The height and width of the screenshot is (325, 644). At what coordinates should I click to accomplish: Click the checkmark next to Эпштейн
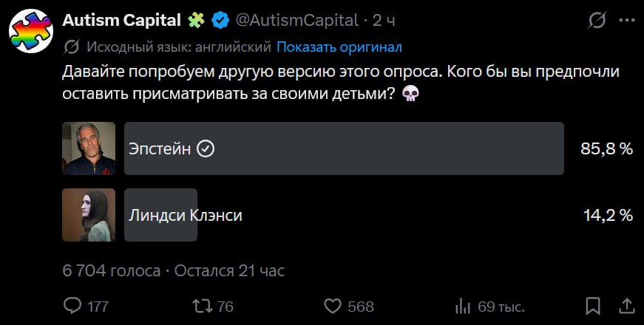click(x=206, y=149)
